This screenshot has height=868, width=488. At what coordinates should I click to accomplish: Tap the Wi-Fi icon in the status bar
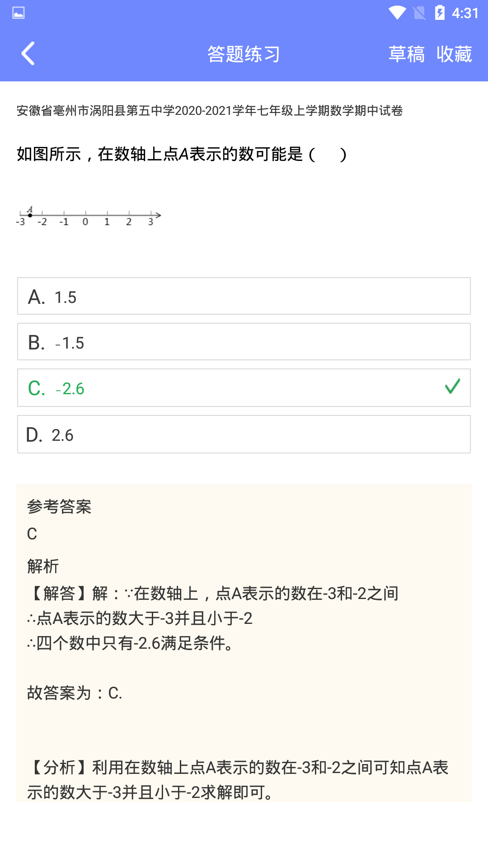point(398,13)
